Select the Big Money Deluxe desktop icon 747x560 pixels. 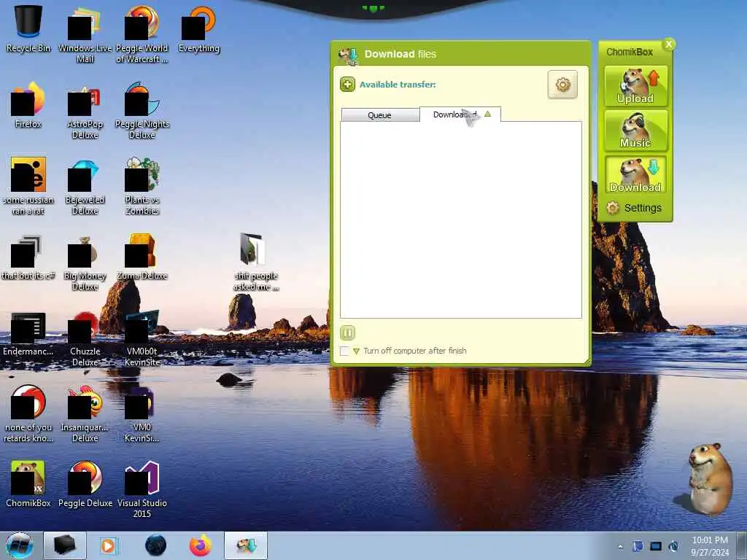pyautogui.click(x=85, y=262)
